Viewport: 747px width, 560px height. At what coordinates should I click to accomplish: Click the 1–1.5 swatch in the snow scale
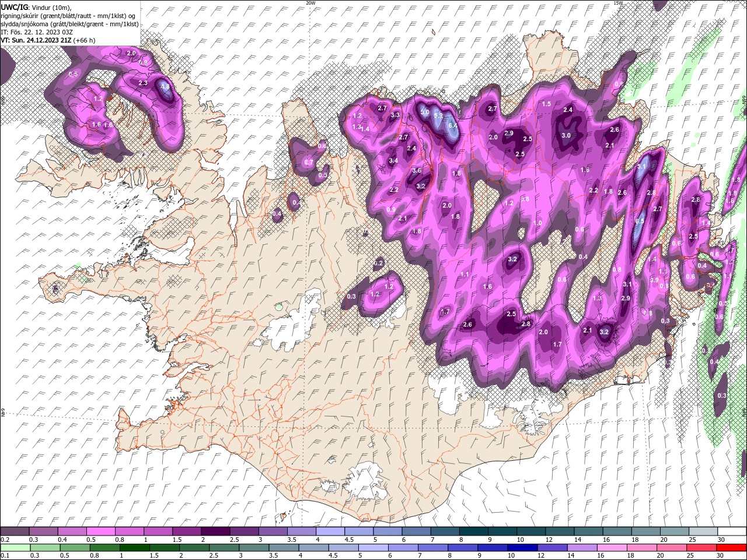pyautogui.click(x=158, y=531)
